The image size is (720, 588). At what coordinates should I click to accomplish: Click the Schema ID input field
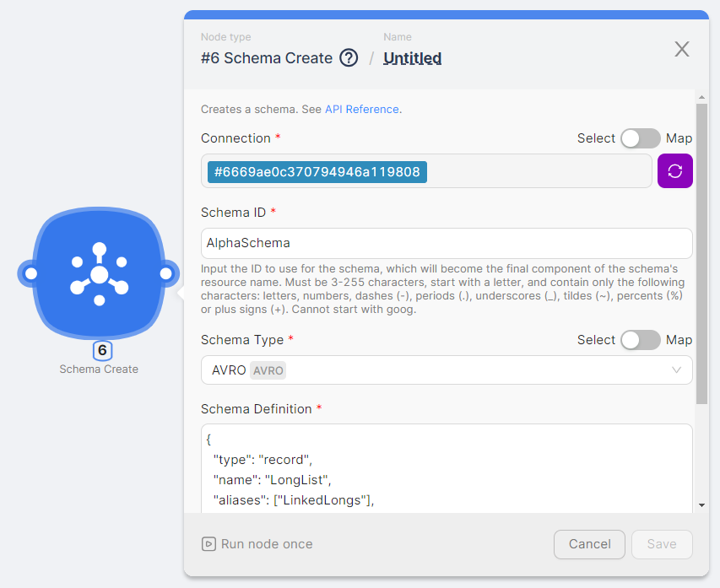(446, 243)
